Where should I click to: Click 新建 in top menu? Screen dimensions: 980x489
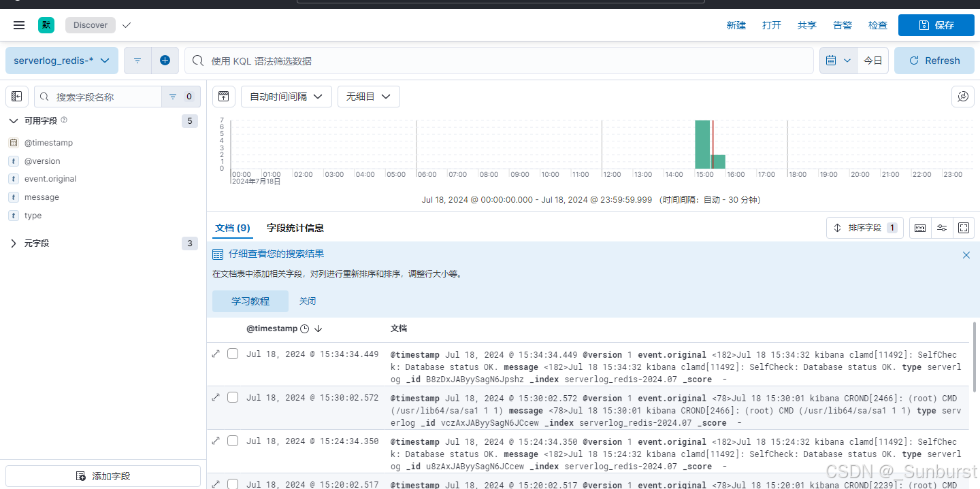736,25
